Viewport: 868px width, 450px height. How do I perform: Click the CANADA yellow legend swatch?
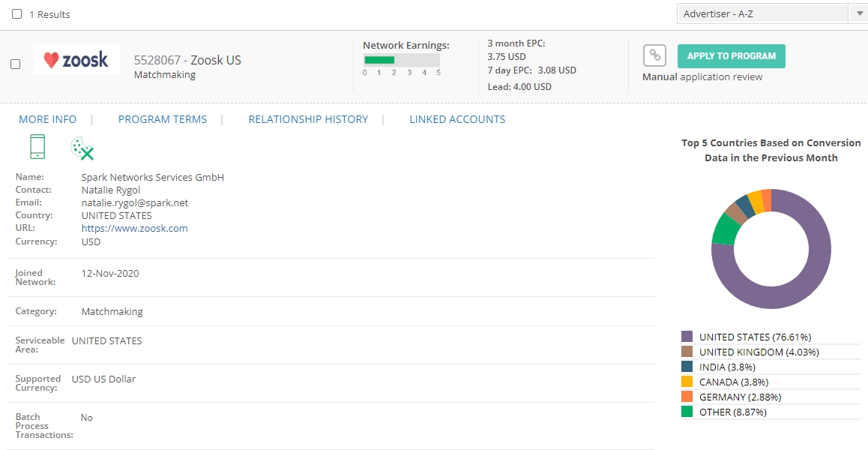pyautogui.click(x=687, y=381)
